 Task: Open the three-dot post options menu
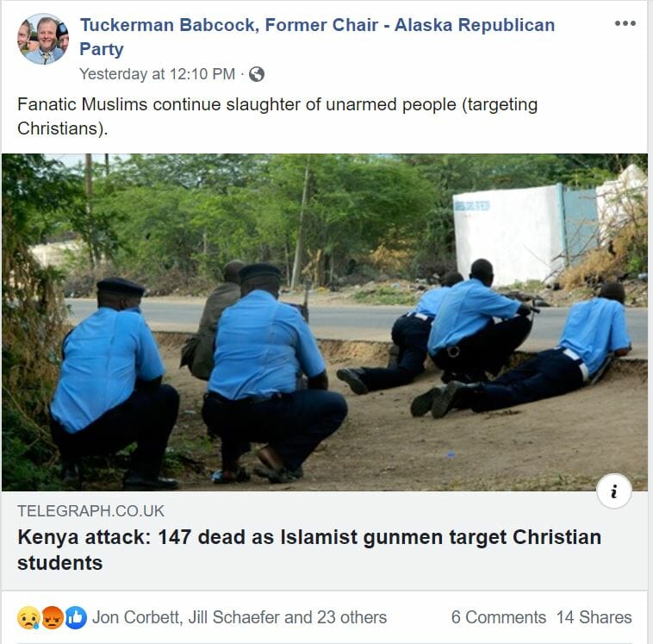[625, 23]
